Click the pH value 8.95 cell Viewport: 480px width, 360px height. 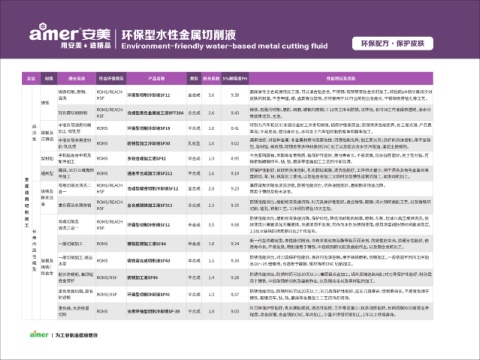[235, 158]
